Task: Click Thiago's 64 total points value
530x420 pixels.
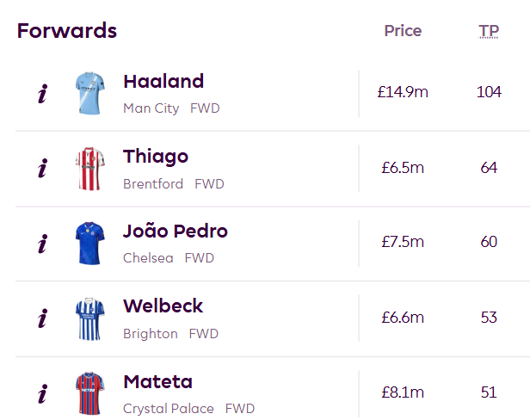Action: 489,167
